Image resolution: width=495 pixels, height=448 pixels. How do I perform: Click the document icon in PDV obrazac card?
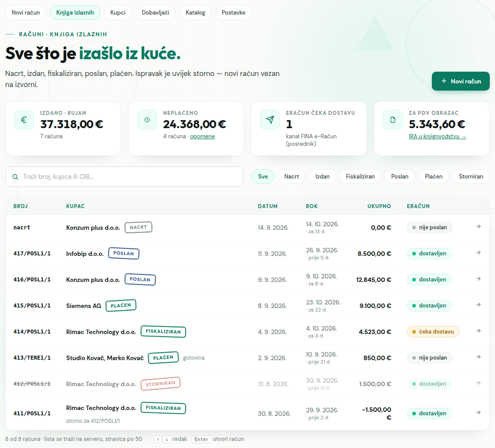[x=393, y=120]
